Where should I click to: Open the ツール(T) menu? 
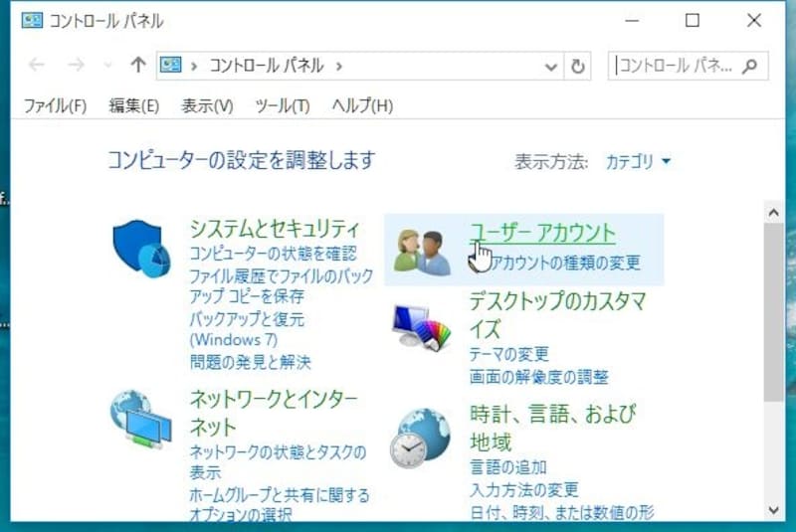tap(283, 106)
